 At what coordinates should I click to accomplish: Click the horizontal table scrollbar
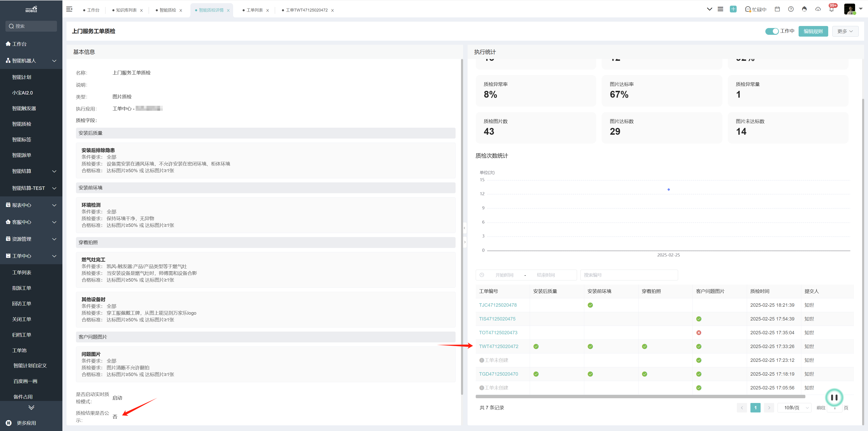(x=640, y=396)
